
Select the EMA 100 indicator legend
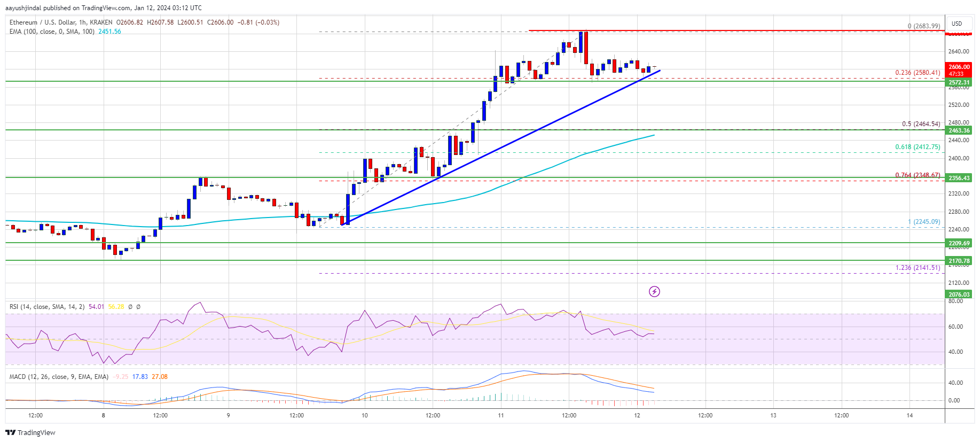point(52,32)
